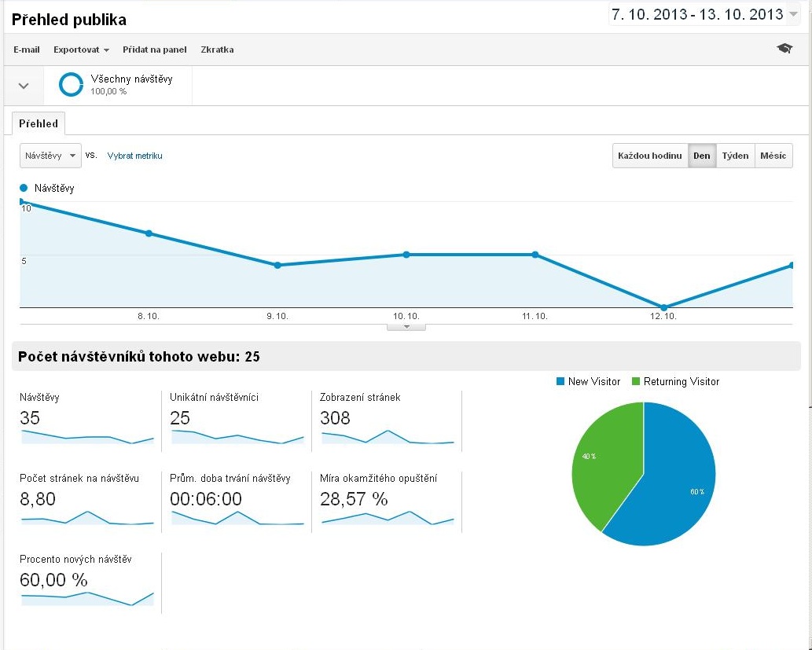Open the Exportovat dropdown menu
812x650 pixels.
click(81, 50)
